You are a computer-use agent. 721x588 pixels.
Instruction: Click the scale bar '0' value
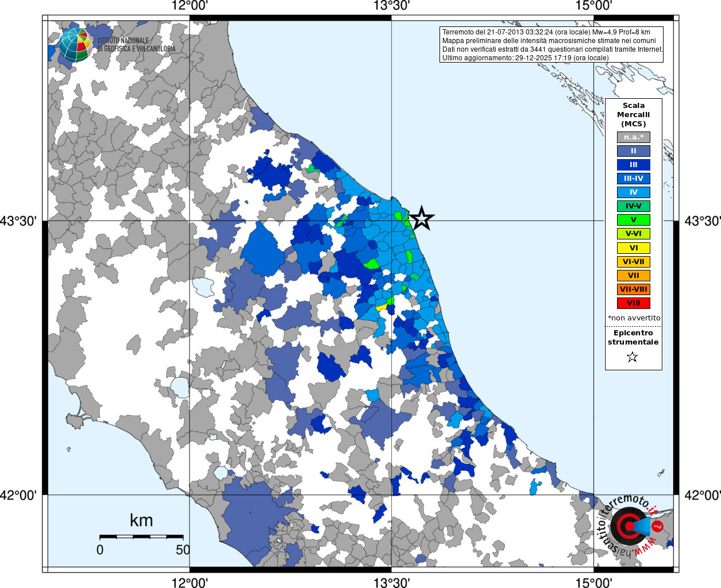click(100, 550)
